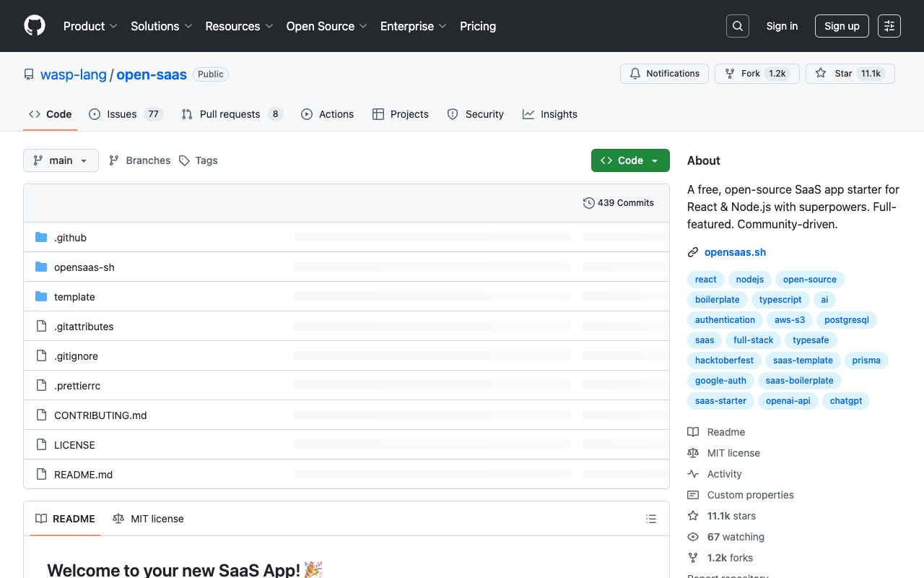Click the commits history clock icon
Image resolution: width=924 pixels, height=578 pixels.
click(589, 203)
